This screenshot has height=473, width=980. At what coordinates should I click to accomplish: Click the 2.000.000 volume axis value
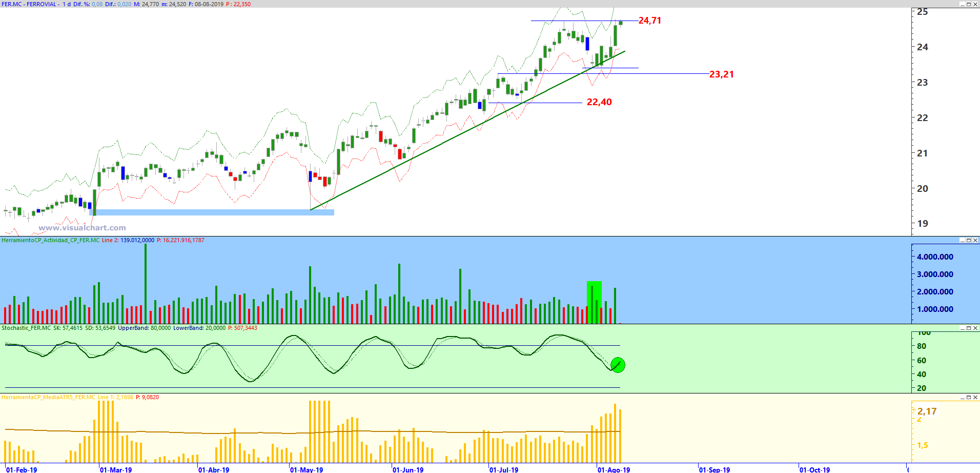pos(935,292)
